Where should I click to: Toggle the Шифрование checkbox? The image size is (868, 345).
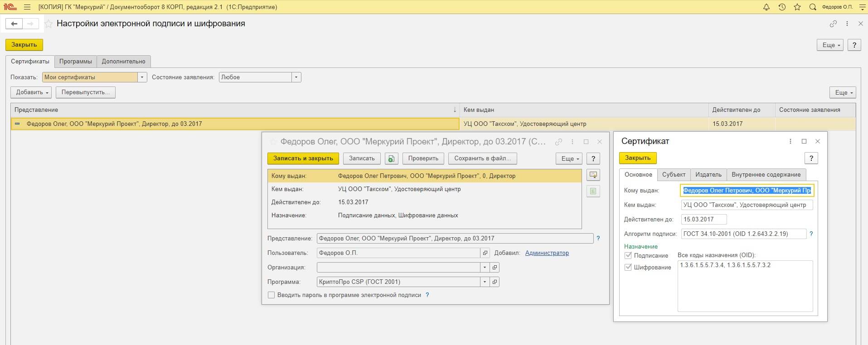[628, 268]
